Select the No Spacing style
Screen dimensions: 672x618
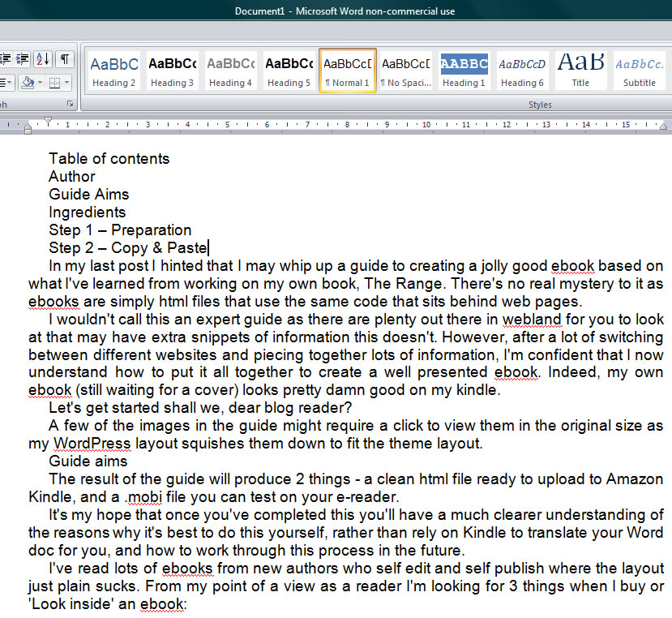pyautogui.click(x=405, y=71)
